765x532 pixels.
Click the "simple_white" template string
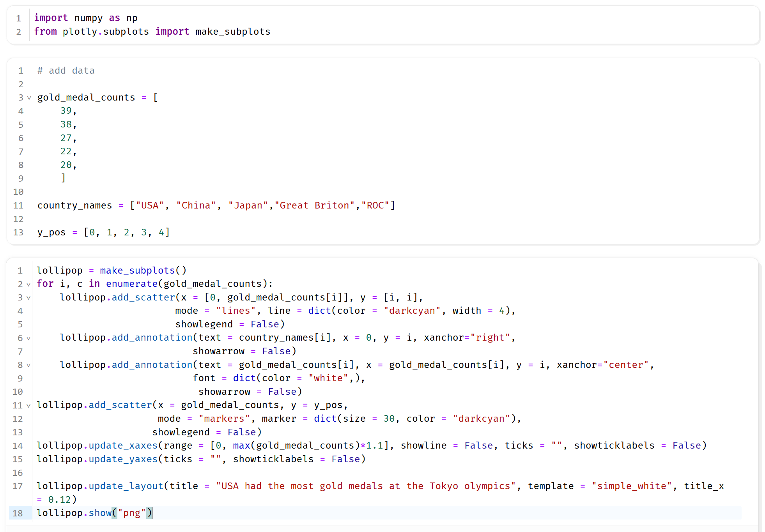point(632,486)
